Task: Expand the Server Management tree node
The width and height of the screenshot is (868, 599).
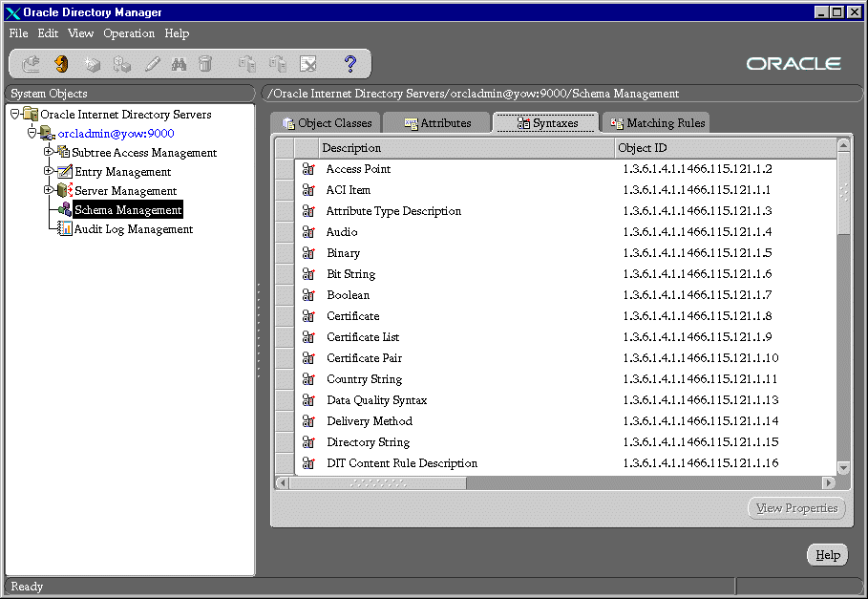Action: [x=48, y=190]
